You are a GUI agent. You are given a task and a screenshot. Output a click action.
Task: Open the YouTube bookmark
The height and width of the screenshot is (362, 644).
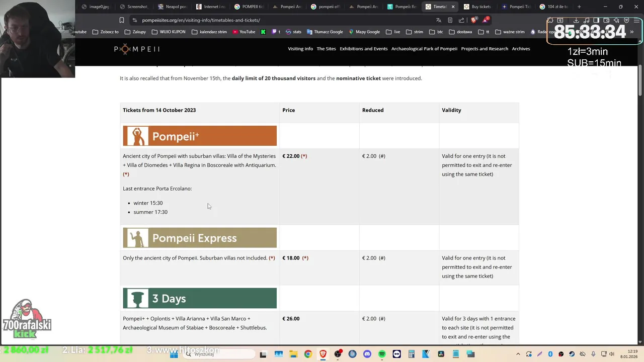click(244, 32)
